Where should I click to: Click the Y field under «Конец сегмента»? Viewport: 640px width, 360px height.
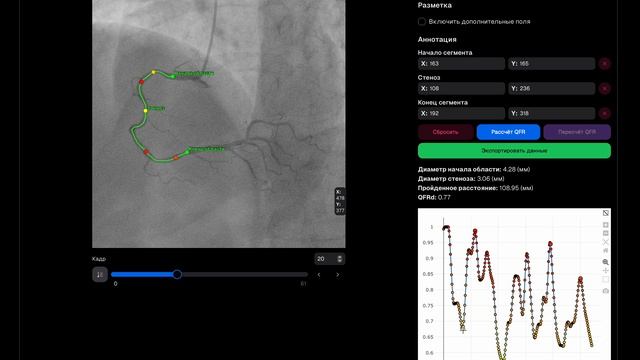pos(551,113)
